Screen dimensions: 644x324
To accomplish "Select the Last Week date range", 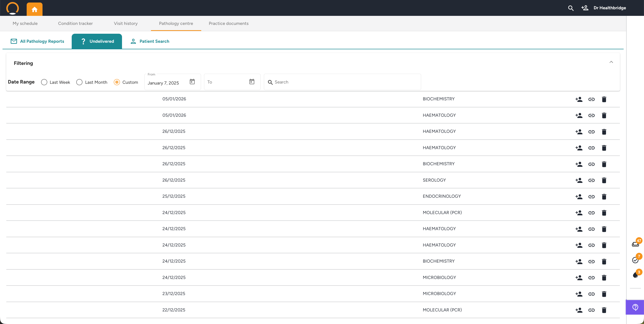I will [44, 82].
